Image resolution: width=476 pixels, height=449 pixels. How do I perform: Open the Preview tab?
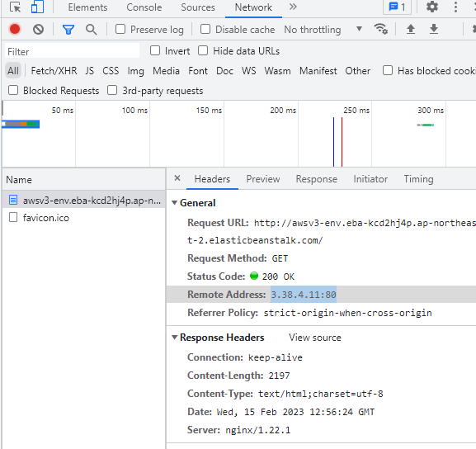coord(263,179)
